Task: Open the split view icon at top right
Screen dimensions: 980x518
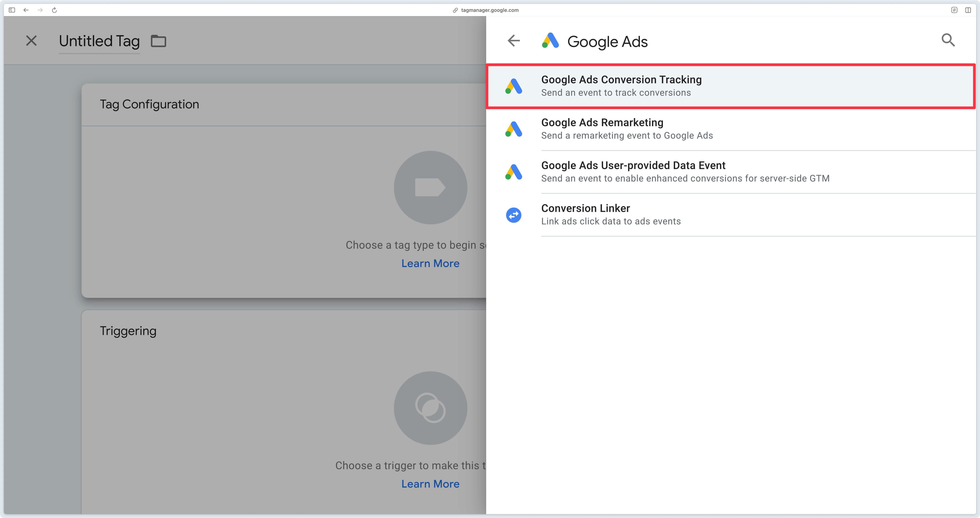Action: point(968,10)
